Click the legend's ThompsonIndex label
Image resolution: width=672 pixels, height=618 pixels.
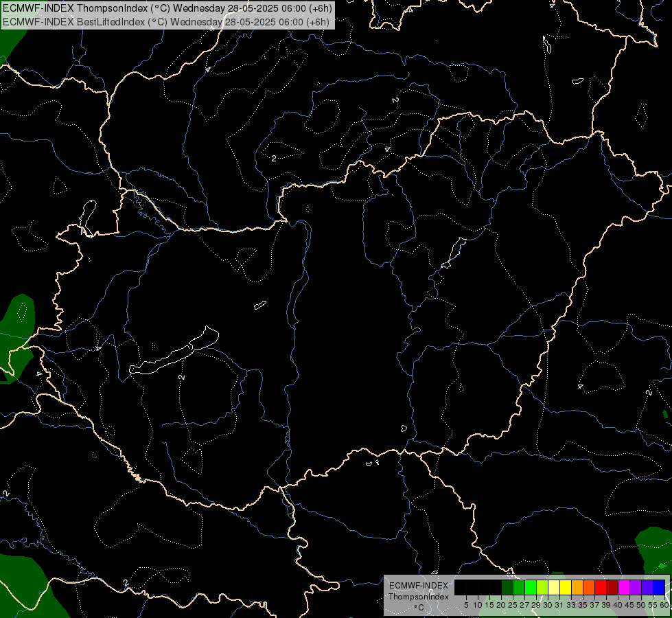click(419, 597)
